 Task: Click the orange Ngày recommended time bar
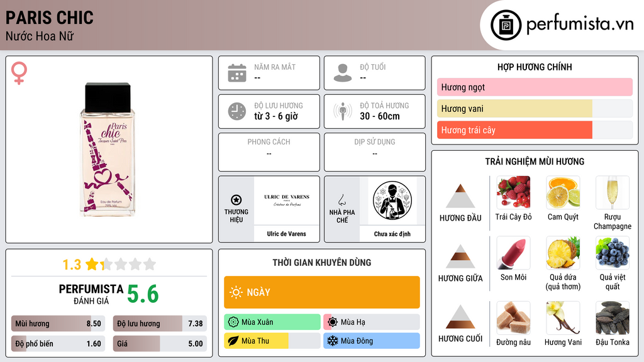322,292
